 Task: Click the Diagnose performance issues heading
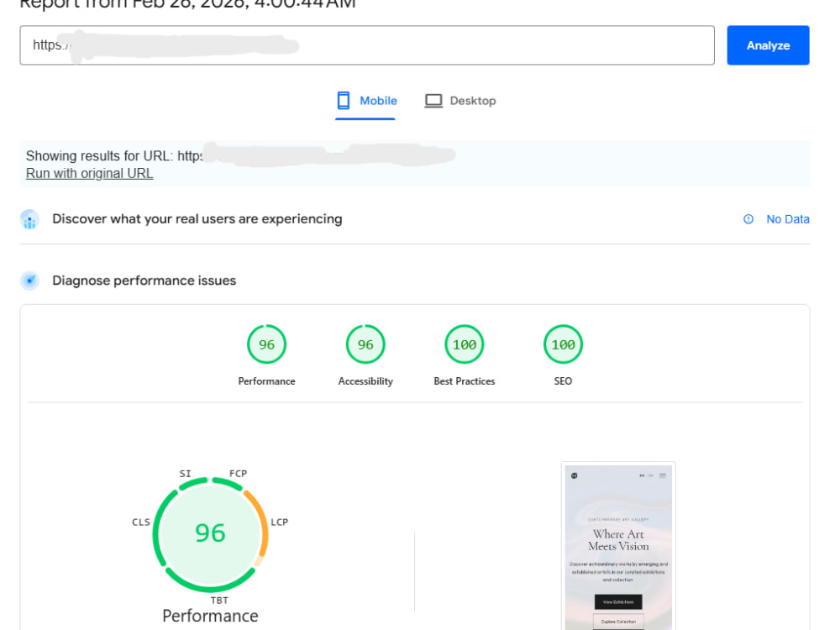pyautogui.click(x=144, y=281)
